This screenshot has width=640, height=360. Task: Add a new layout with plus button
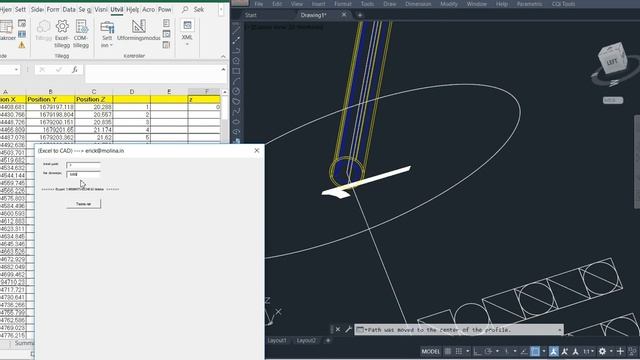(x=328, y=340)
